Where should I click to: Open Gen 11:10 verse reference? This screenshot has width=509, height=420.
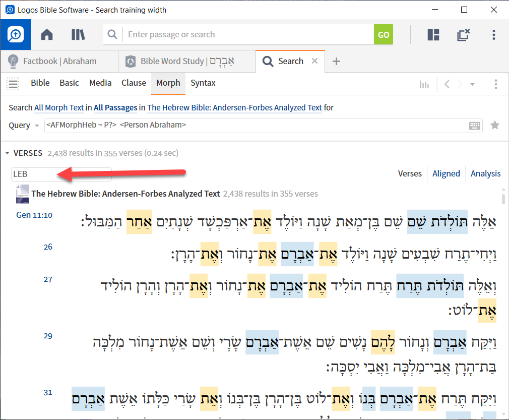[x=34, y=215]
